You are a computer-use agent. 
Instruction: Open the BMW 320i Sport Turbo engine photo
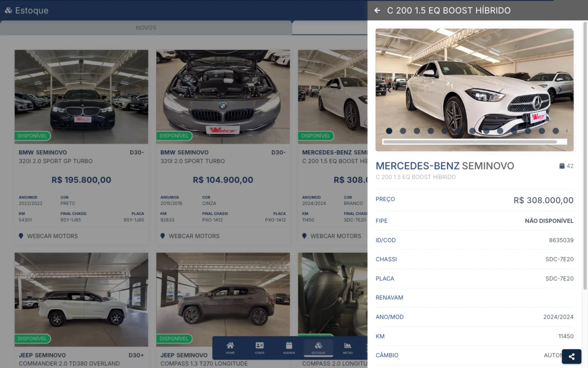coord(223,97)
